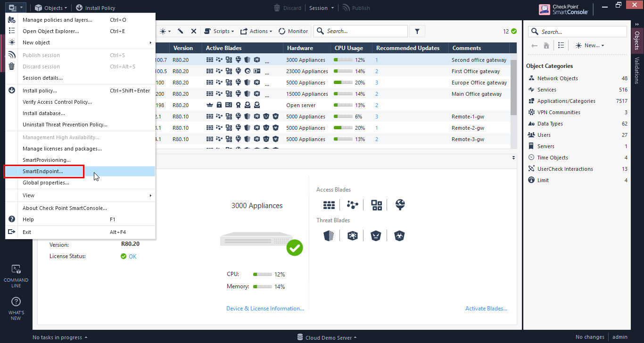Click the IPsec VPN access blade icon
Screen dimensions: 644x343
coord(353,205)
